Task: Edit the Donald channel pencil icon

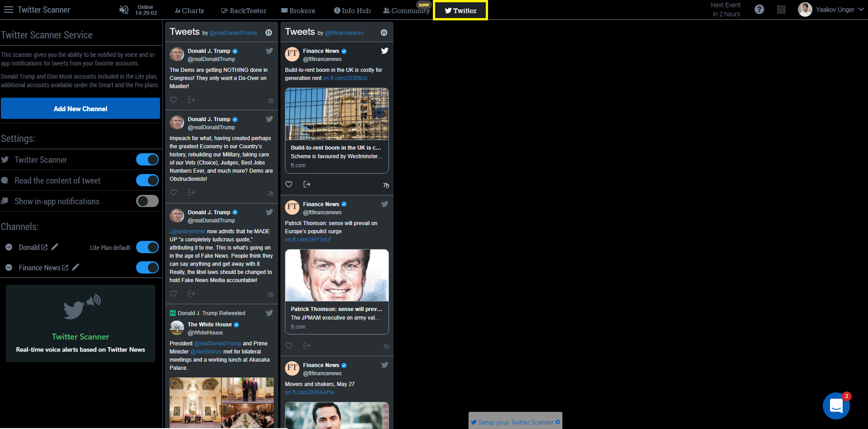Action: (x=55, y=247)
